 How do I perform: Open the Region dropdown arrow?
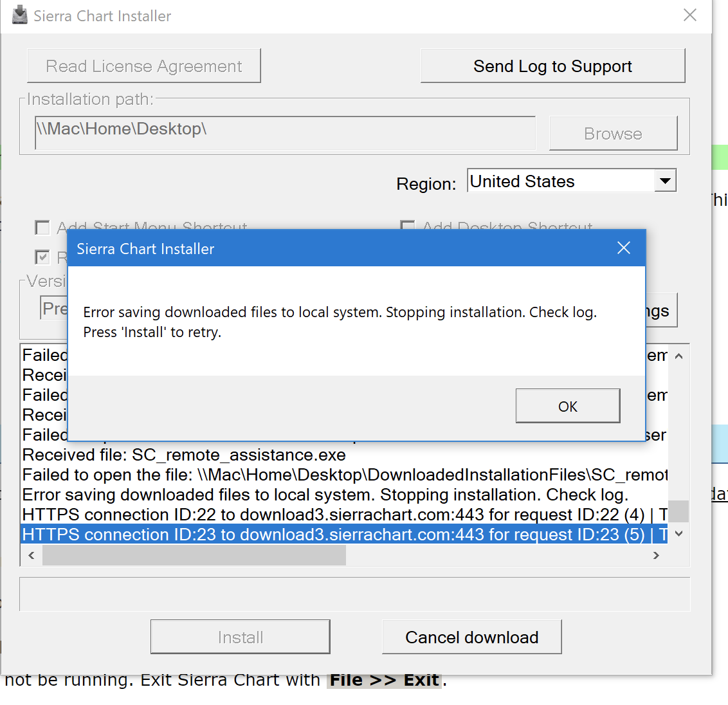tap(665, 181)
